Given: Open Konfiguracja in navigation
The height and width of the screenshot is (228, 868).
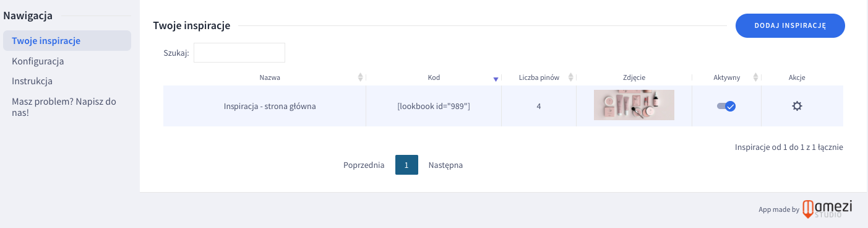Looking at the screenshot, I should click(x=38, y=61).
